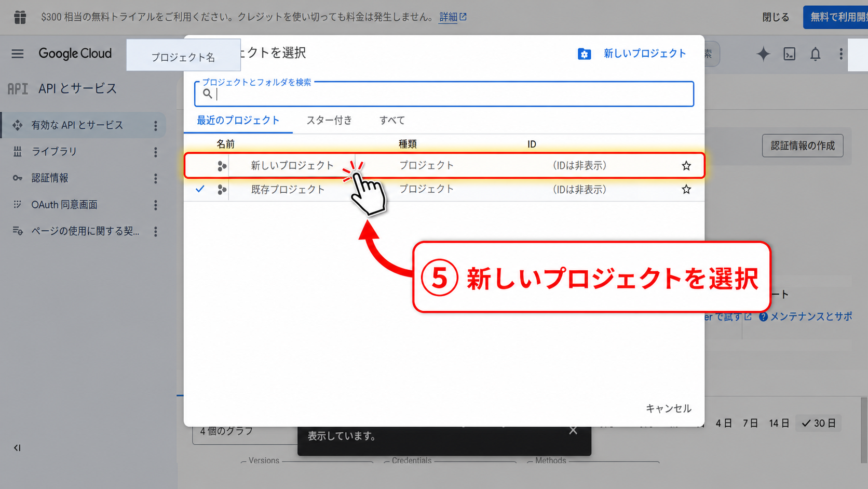This screenshot has height=489, width=868.
Task: Click 無料で利用開始 button
Action: (x=836, y=17)
